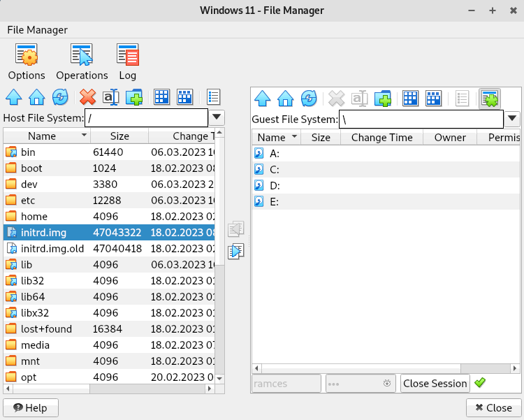
Task: Select all items in guest pane
Action: (410, 99)
